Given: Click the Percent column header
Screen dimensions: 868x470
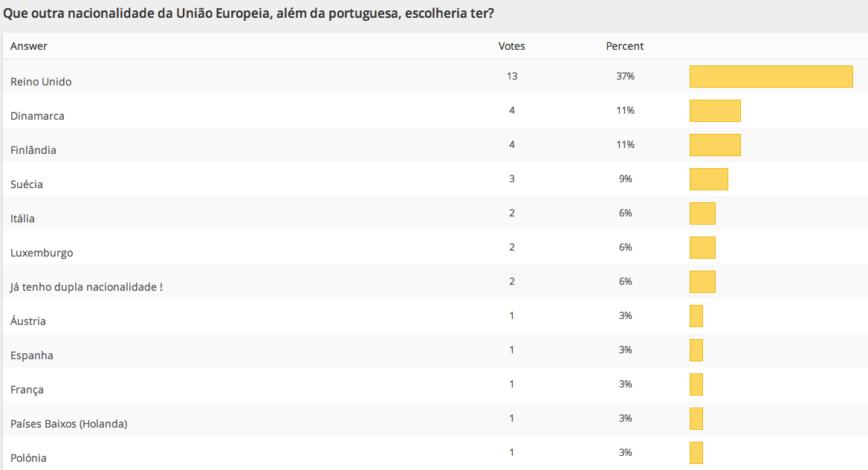Looking at the screenshot, I should tap(625, 46).
